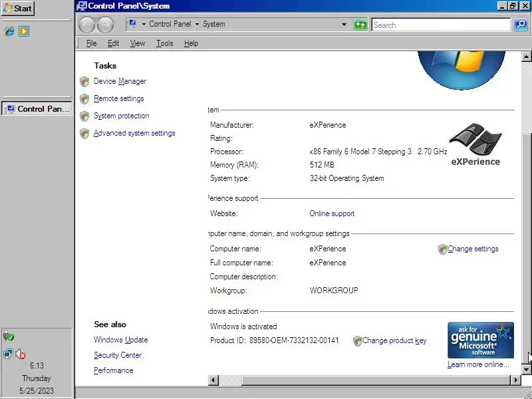Click Change settings for computer name
The height and width of the screenshot is (399, 532).
click(x=473, y=249)
